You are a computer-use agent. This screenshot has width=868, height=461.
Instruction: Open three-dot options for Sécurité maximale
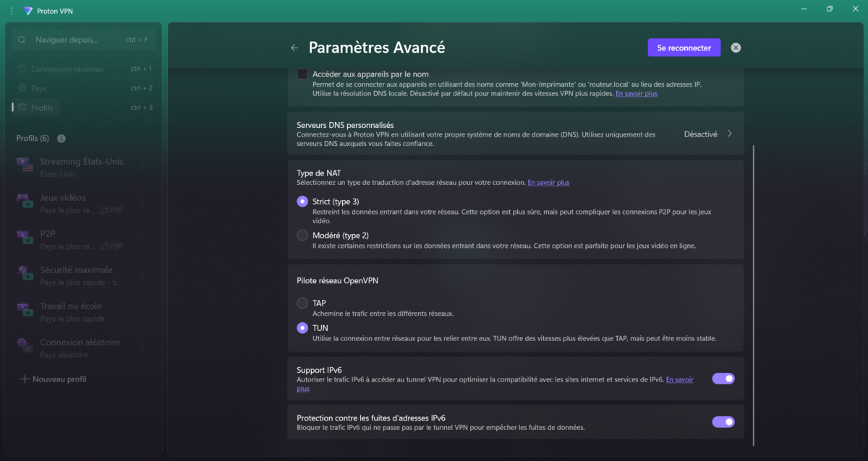pos(142,275)
